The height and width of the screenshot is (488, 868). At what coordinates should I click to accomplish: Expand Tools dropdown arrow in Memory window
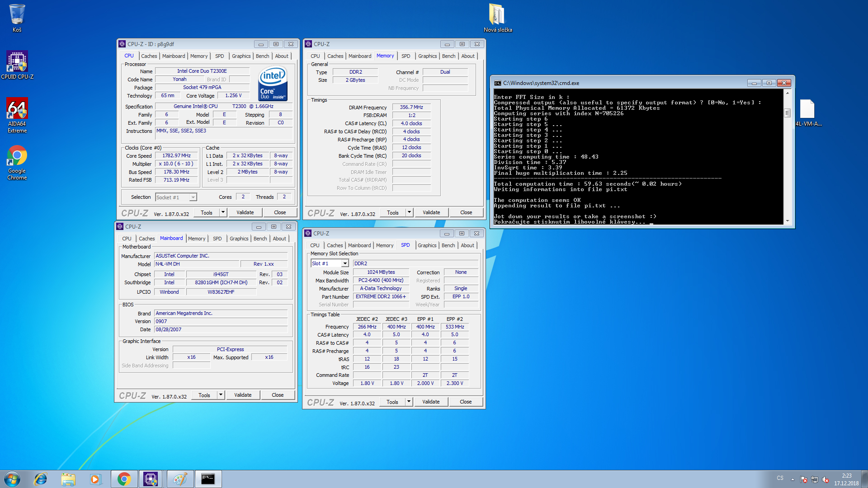(x=409, y=212)
